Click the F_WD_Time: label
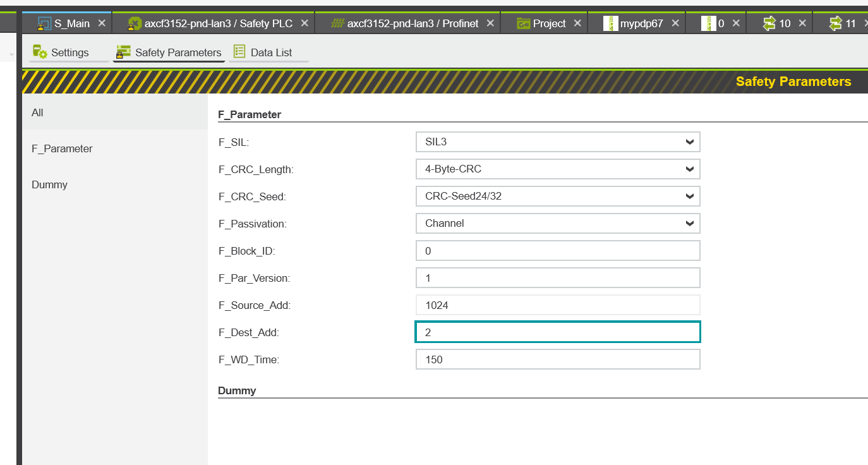 click(249, 359)
